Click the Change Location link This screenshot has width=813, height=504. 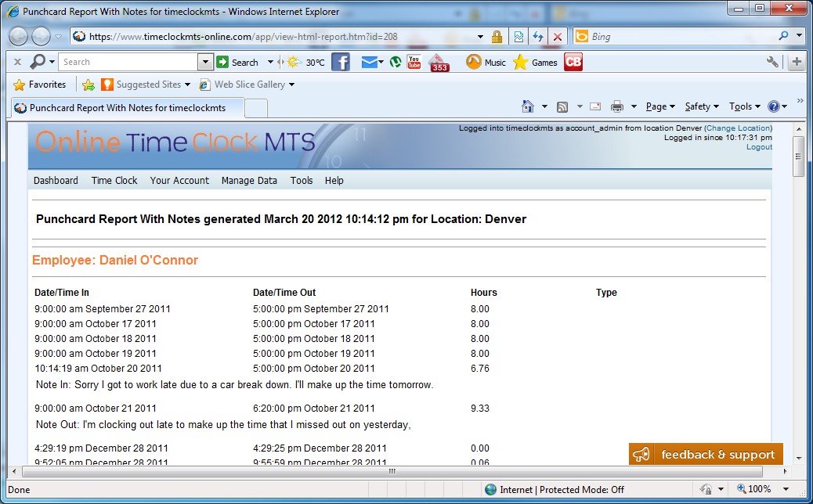click(739, 128)
